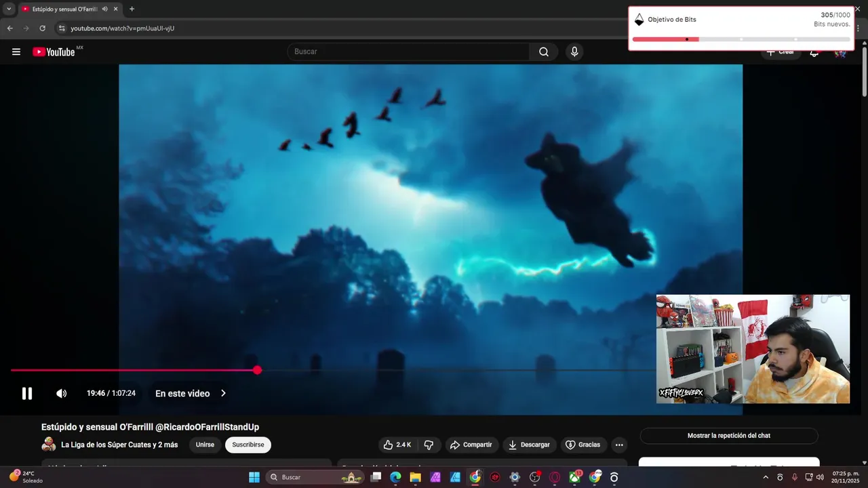Image resolution: width=868 pixels, height=488 pixels.
Task: Launch Microsoft Edge from taskbar
Action: coord(395,477)
